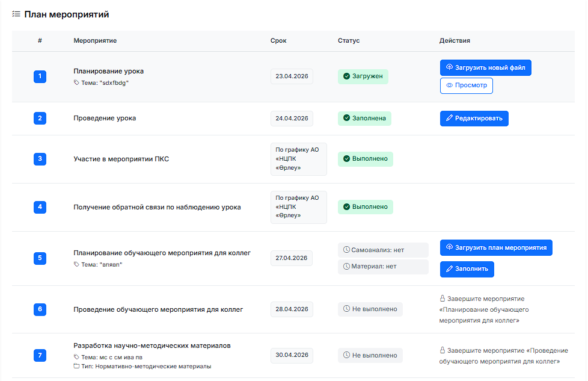Click the clock icon in row 6 Не выполнено
The image size is (588, 381).
coord(346,309)
